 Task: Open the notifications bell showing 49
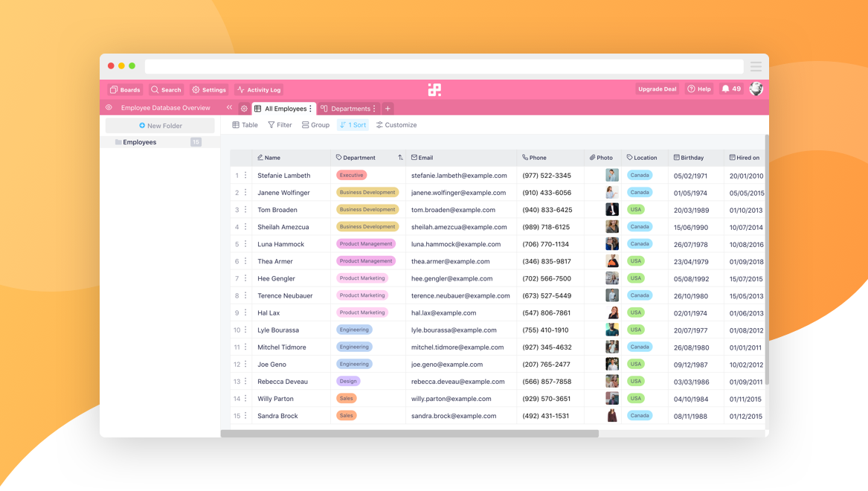click(x=731, y=89)
